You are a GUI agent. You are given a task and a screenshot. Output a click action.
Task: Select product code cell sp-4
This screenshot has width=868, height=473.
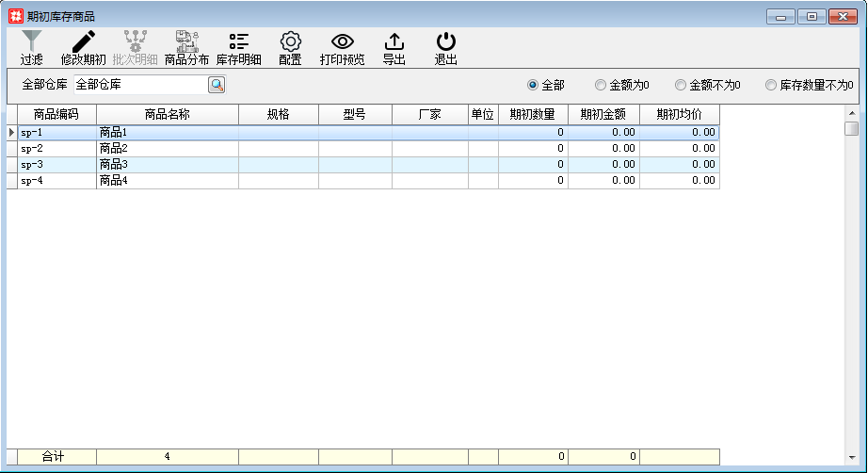(x=56, y=181)
